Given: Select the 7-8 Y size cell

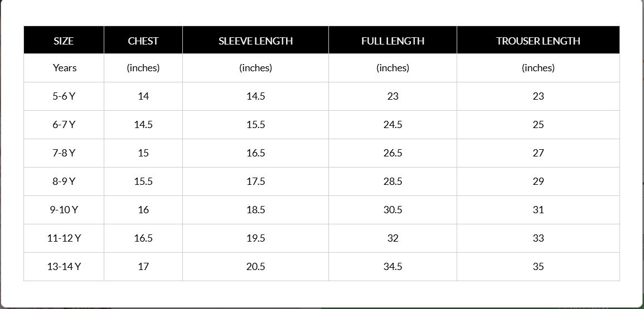Looking at the screenshot, I should coord(64,153).
